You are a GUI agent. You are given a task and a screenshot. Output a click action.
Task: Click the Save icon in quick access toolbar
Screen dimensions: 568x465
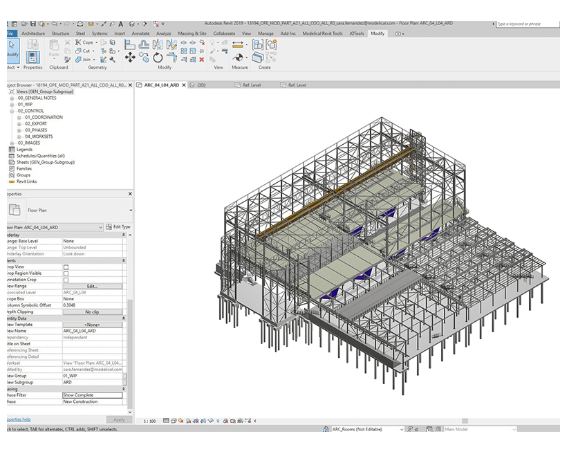(x=33, y=24)
